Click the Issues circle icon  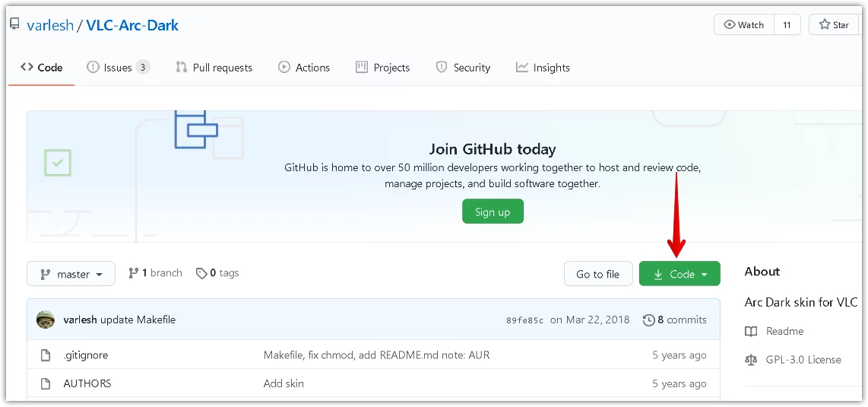tap(93, 67)
